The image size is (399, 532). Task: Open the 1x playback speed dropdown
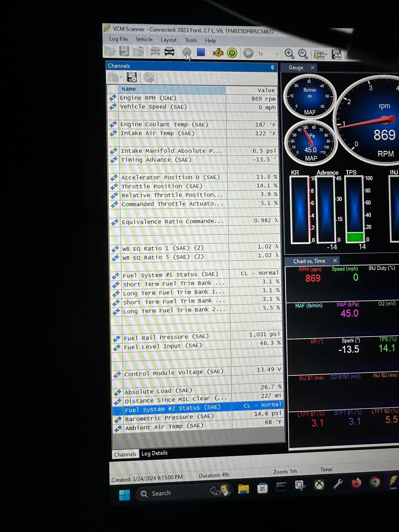tap(268, 54)
